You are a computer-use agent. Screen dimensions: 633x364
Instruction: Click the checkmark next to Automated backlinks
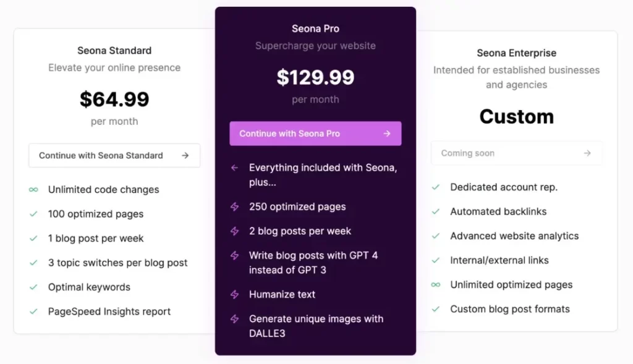[436, 211]
